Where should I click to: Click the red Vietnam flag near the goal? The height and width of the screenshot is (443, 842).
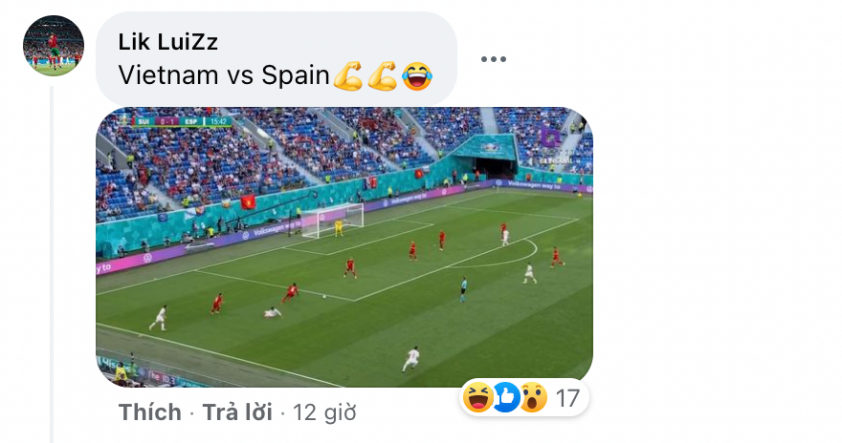click(248, 202)
